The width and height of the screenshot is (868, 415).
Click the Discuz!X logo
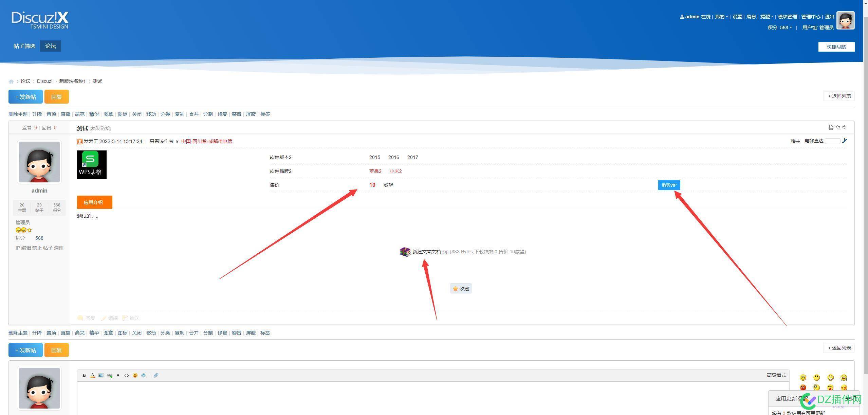coord(40,20)
